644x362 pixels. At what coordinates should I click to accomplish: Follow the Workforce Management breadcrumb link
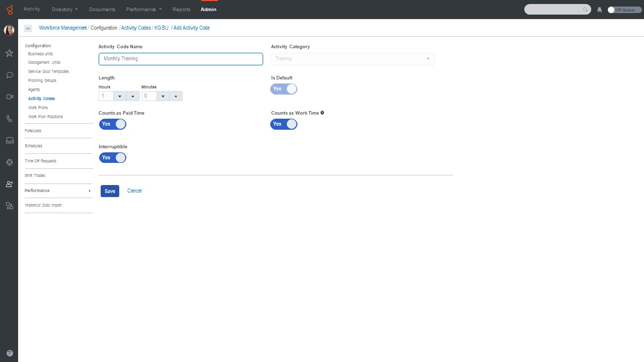[63, 28]
